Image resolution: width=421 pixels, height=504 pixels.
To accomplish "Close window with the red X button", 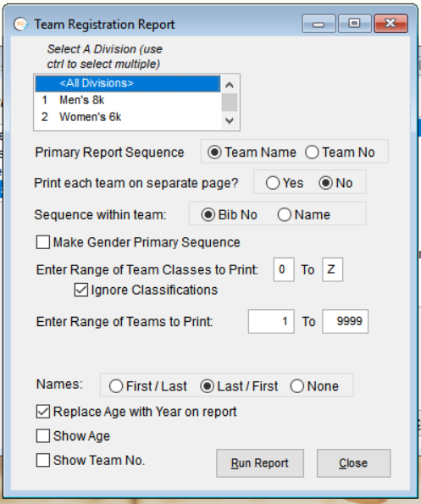I will [x=391, y=24].
